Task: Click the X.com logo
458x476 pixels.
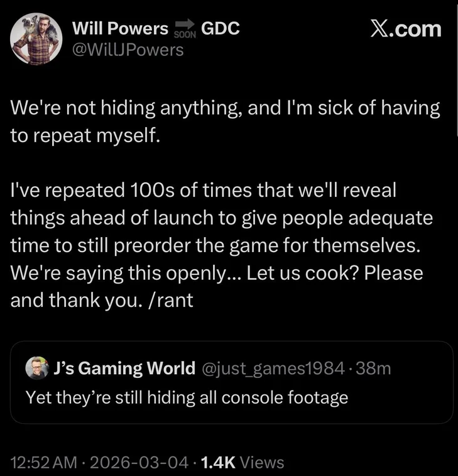Action: [405, 30]
